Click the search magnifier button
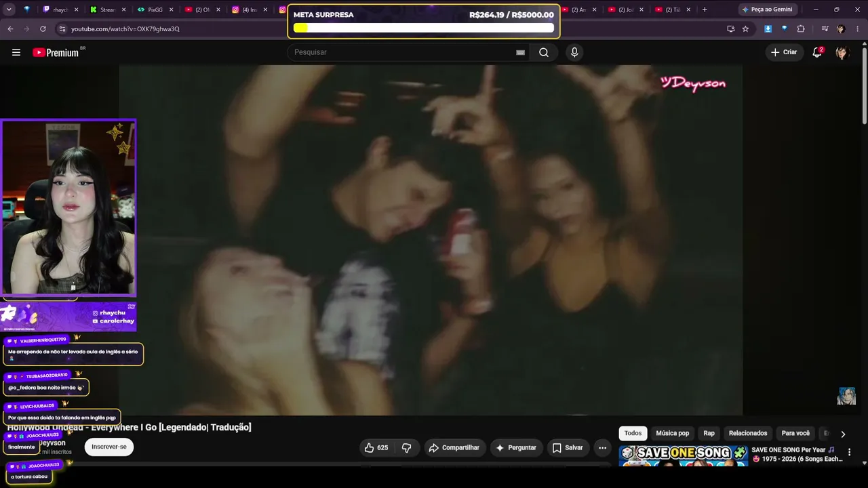This screenshot has width=868, height=488. click(544, 52)
